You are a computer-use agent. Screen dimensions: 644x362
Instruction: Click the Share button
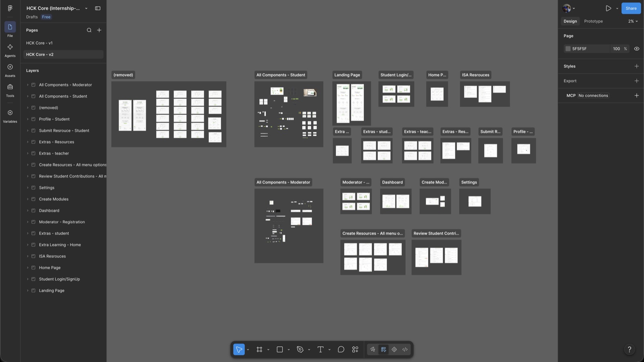(x=631, y=8)
